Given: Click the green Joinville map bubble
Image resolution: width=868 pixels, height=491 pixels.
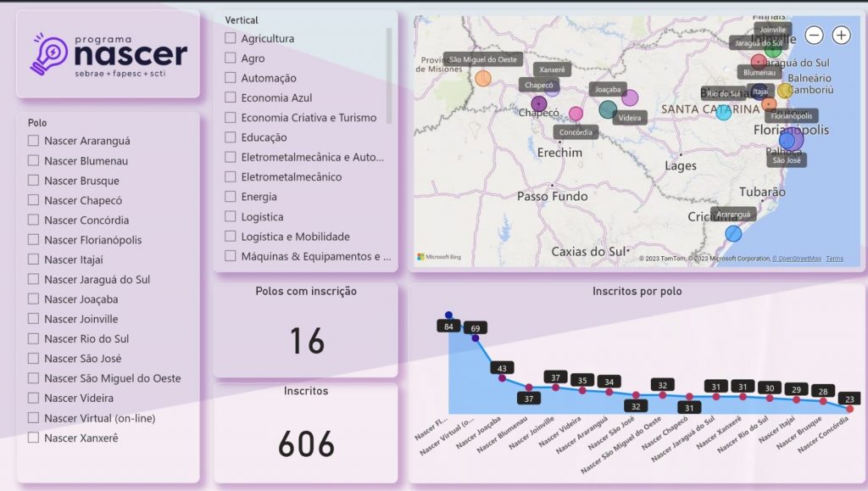Looking at the screenshot, I should point(772,48).
